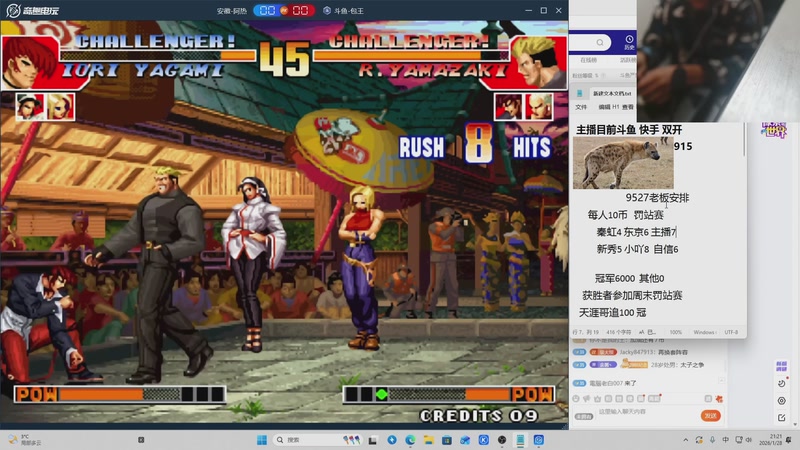This screenshot has width=800, height=450.
Task: Click the text line 9527老板安排
Action: coord(657,198)
